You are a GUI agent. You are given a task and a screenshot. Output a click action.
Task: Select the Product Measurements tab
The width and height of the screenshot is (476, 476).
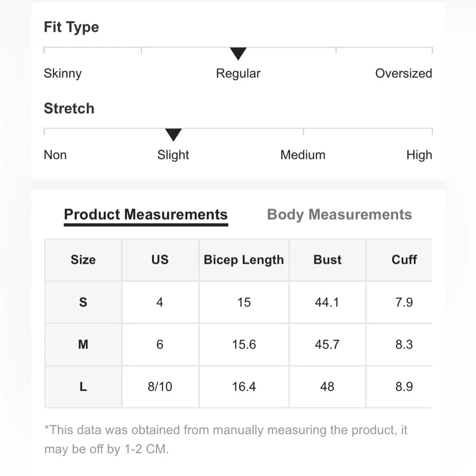(x=146, y=215)
